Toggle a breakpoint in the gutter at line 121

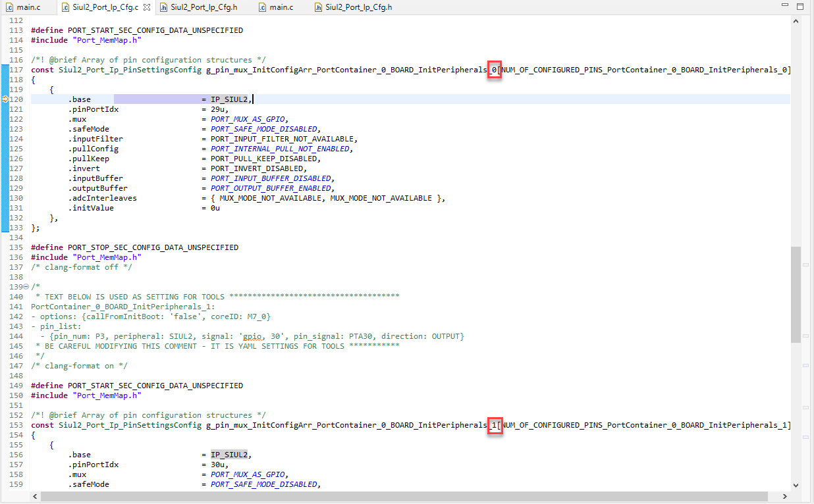[5, 109]
